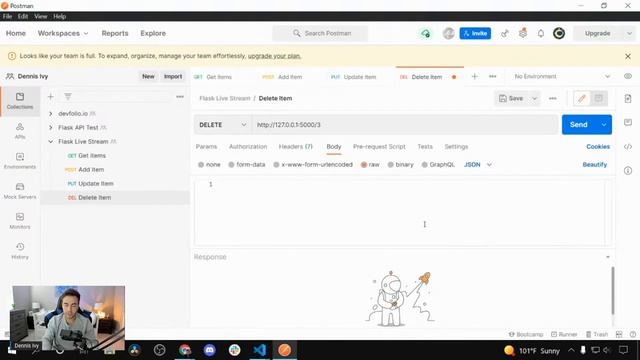
Task: Open the File menu
Action: click(x=7, y=16)
